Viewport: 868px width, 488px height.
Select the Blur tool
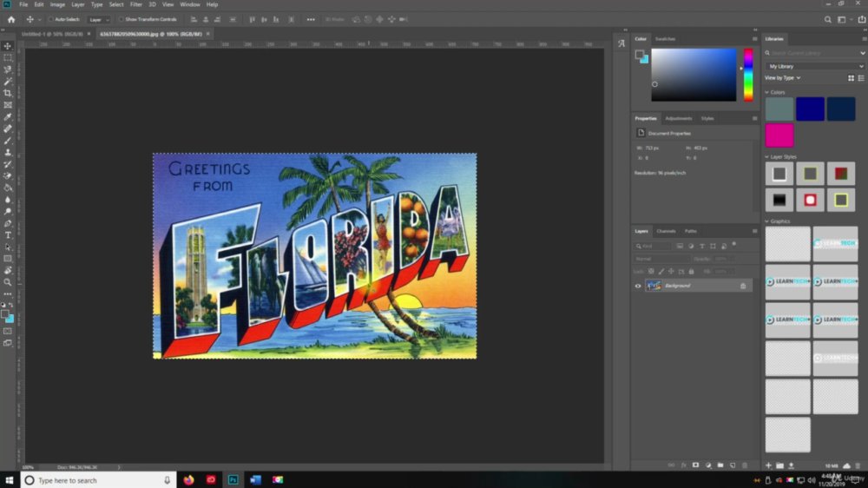tap(8, 200)
